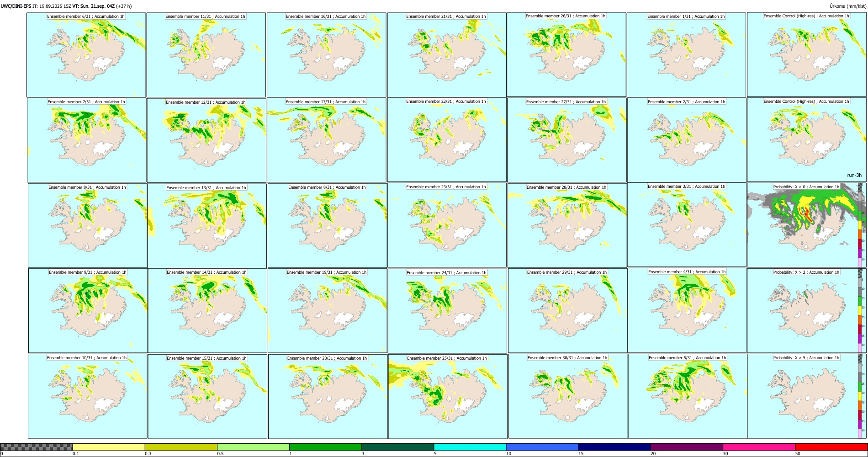Click the Ensemble member 28/31 panel

[567, 225]
